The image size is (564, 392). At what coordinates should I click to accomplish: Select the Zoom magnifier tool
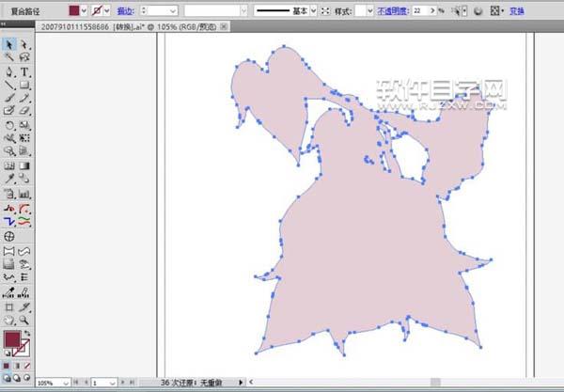[x=24, y=320]
